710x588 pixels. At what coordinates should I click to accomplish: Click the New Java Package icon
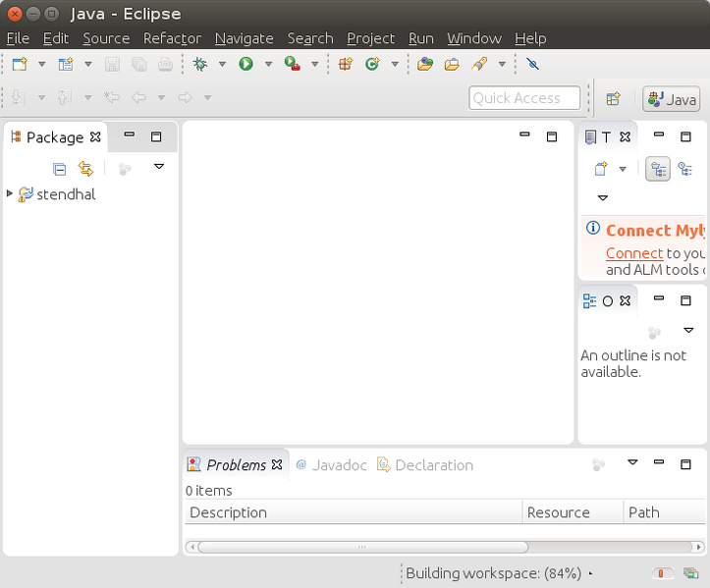[345, 64]
